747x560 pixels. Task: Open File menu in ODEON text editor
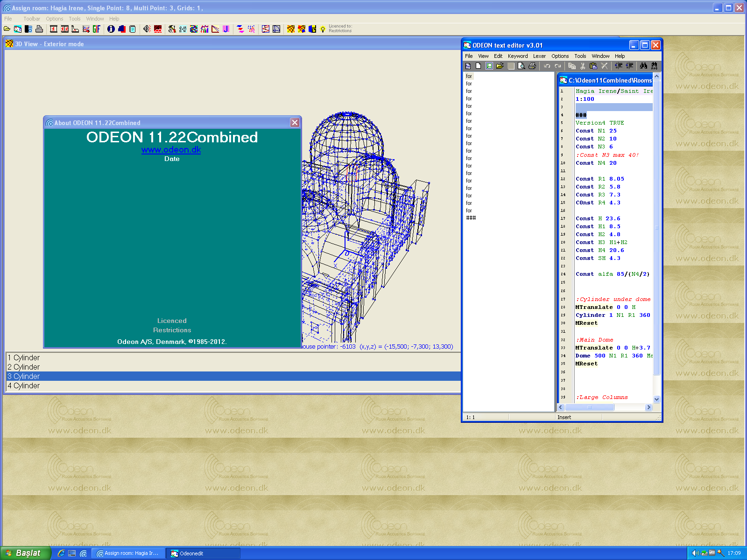pyautogui.click(x=469, y=56)
